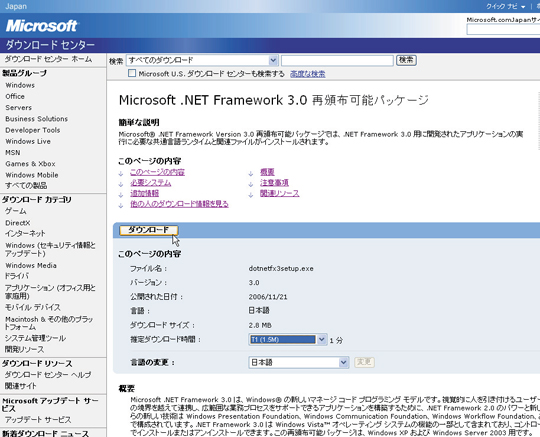Open アプリケーション (オフィス用と家庭用) category
This screenshot has width=540, height=437.
(x=50, y=292)
